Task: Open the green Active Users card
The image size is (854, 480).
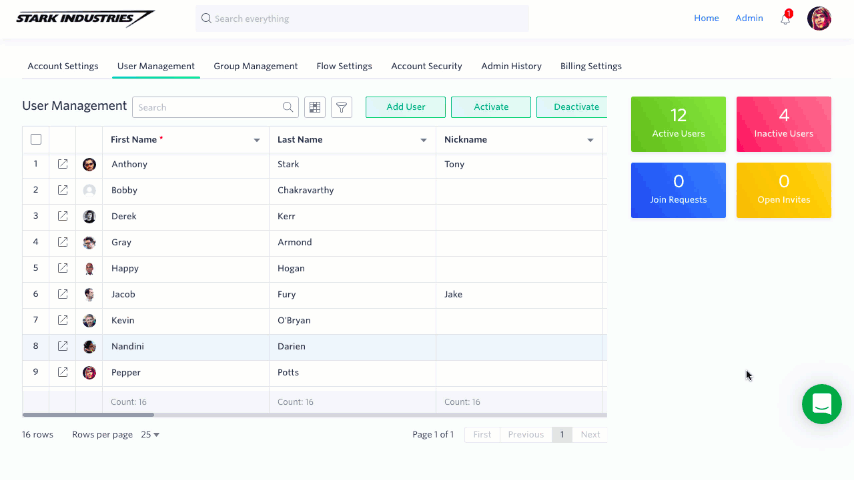Action: click(x=678, y=124)
